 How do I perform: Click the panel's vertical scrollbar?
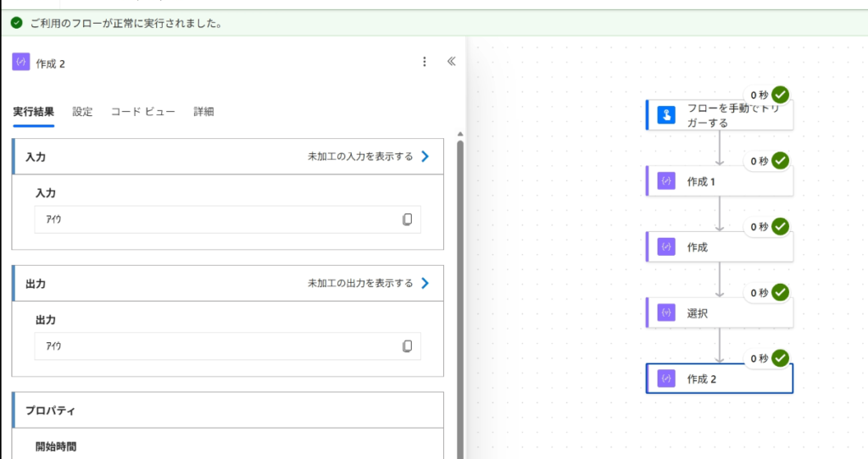(x=460, y=296)
